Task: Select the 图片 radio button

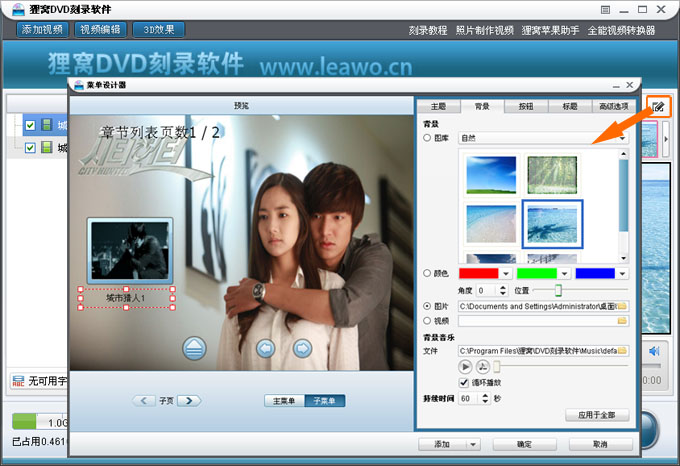Action: click(427, 306)
